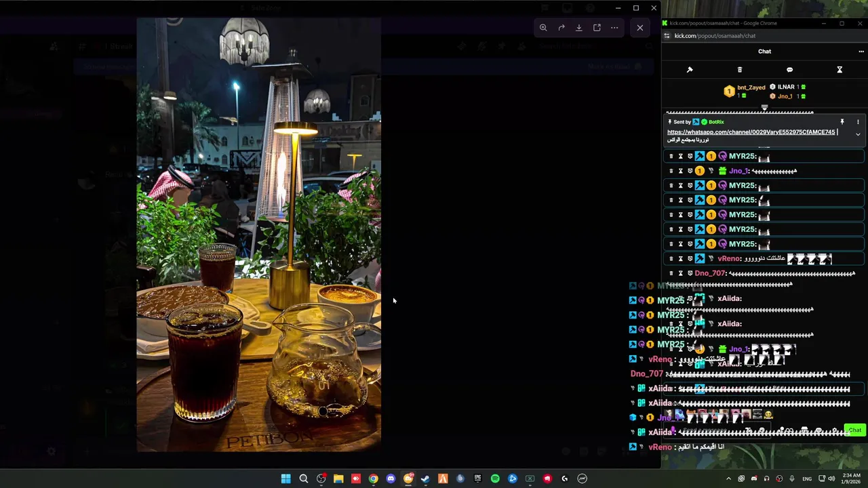The image size is (868, 488).
Task: Click the forward arrow in viewer toolbar
Action: pyautogui.click(x=561, y=28)
